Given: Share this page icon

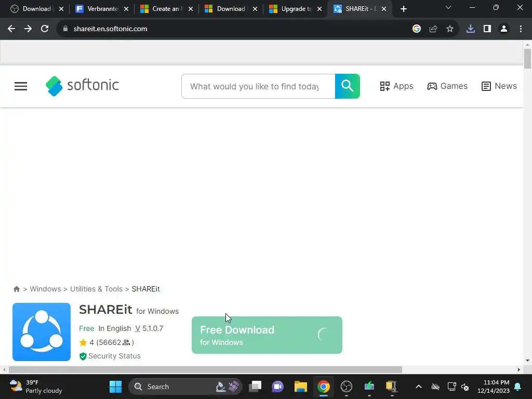Looking at the screenshot, I should pyautogui.click(x=433, y=29).
